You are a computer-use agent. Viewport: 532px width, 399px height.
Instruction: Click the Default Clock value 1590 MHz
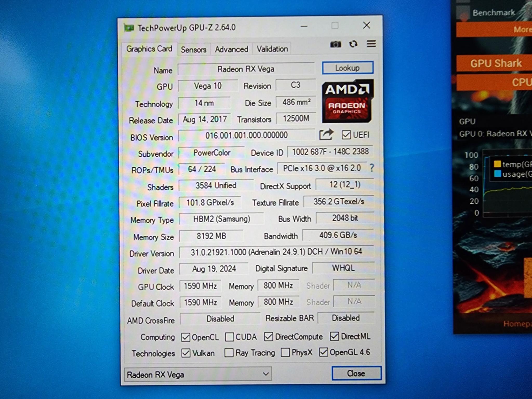(x=201, y=302)
